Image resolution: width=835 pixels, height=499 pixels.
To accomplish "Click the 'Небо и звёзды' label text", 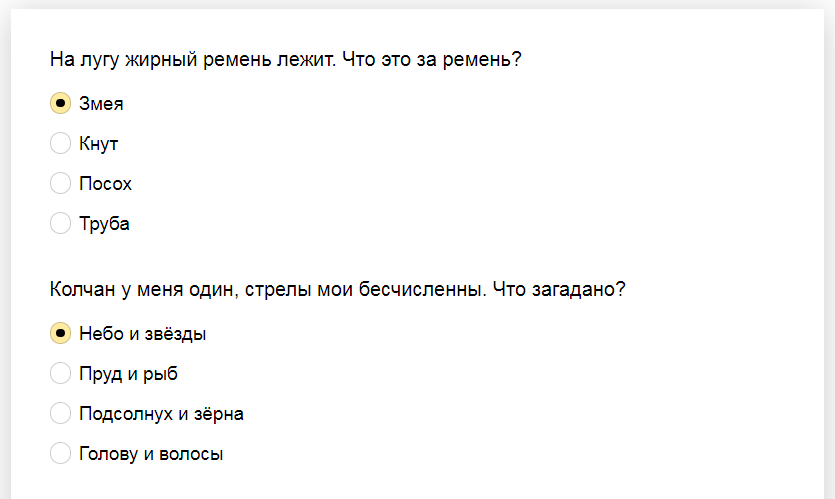I will [143, 334].
